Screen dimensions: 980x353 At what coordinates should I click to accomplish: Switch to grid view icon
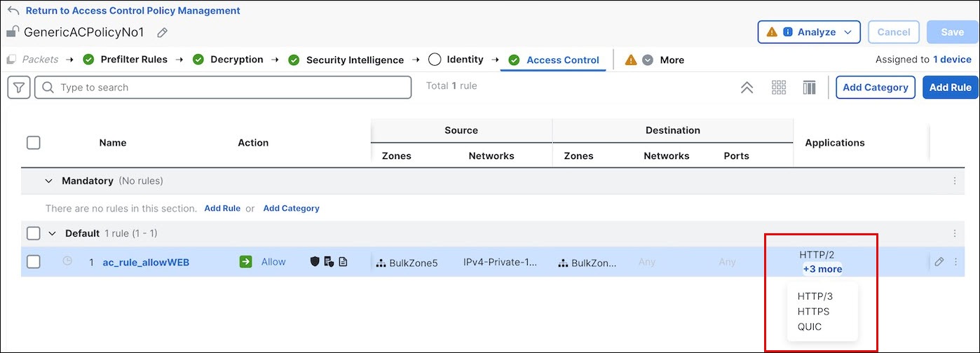pyautogui.click(x=779, y=88)
